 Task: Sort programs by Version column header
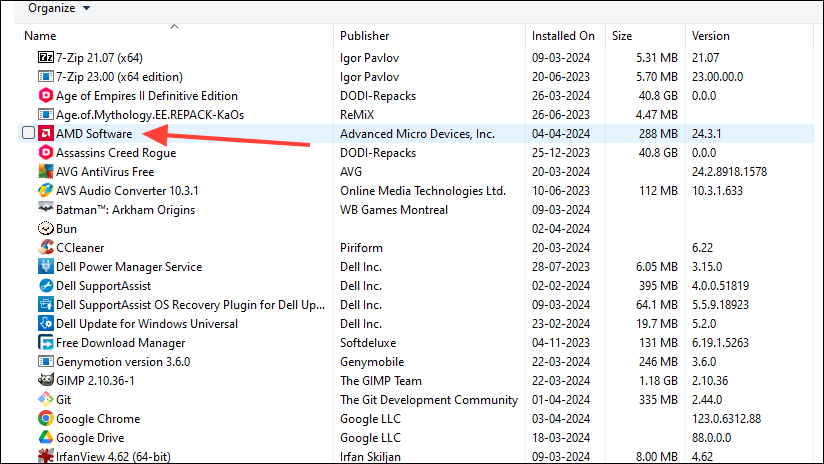pos(710,36)
